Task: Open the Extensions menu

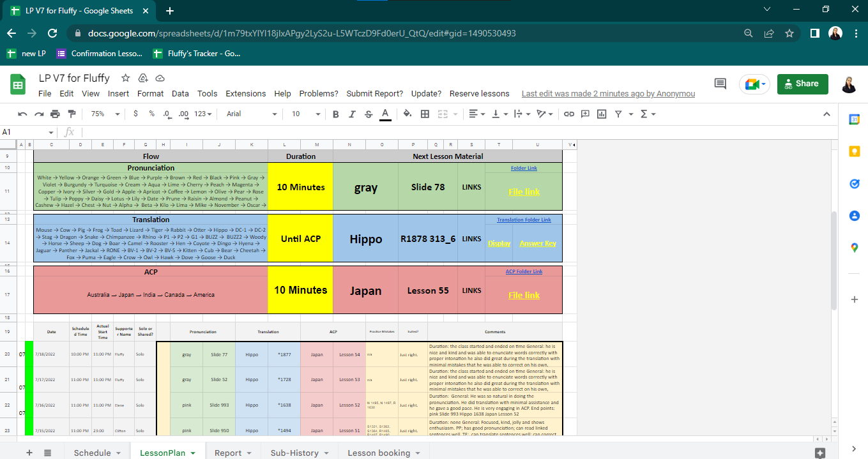Action: pos(245,93)
